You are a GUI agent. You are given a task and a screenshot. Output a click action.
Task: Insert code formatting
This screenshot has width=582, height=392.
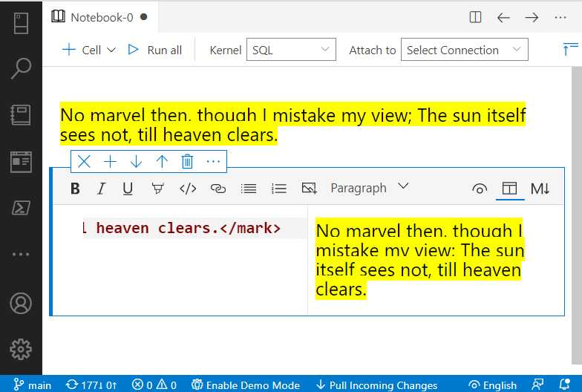188,189
